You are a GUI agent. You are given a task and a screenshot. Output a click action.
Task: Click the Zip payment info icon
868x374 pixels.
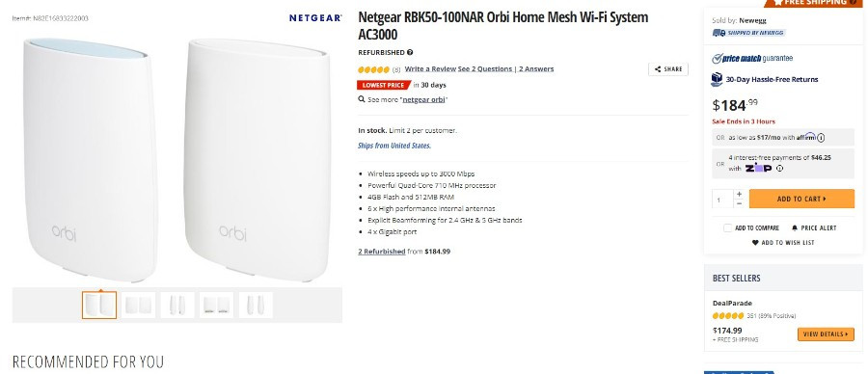tap(780, 168)
